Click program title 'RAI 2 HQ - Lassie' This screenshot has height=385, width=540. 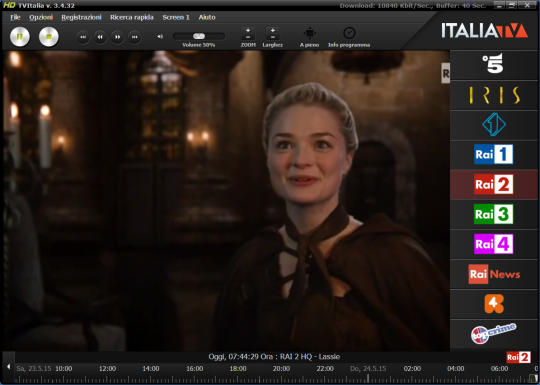[x=310, y=357]
